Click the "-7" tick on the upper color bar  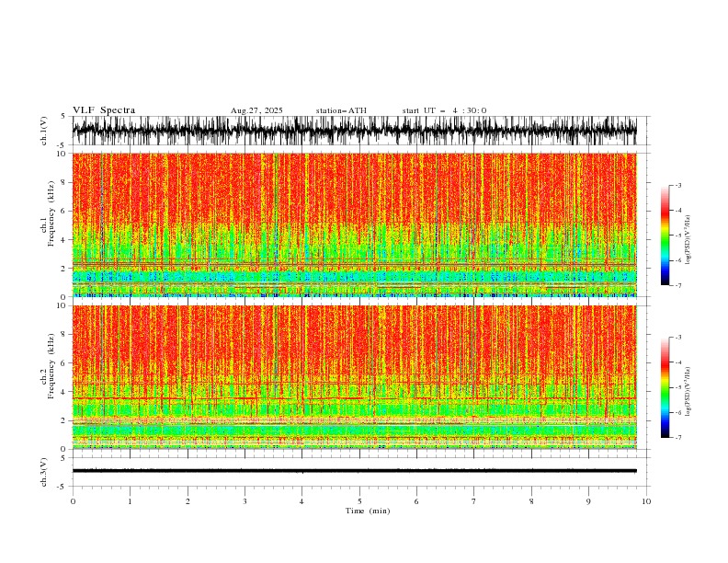(x=678, y=285)
